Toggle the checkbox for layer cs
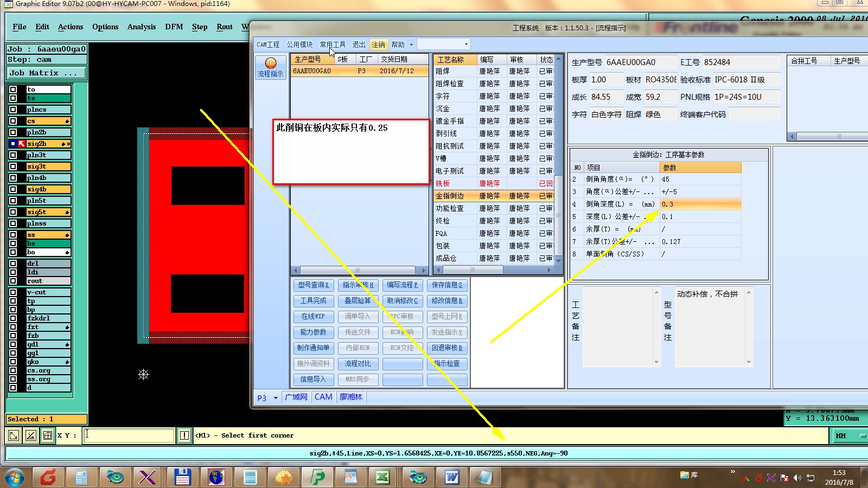 coord(13,121)
